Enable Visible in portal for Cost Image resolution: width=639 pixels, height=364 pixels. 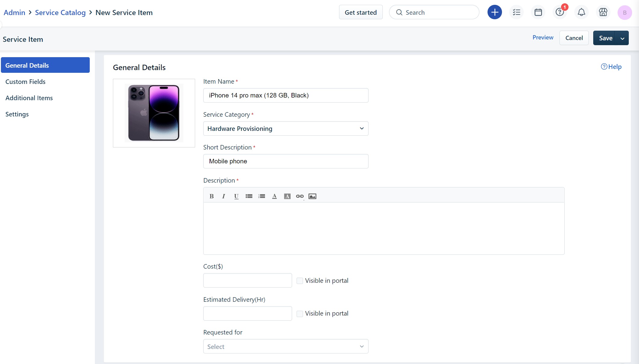(300, 281)
